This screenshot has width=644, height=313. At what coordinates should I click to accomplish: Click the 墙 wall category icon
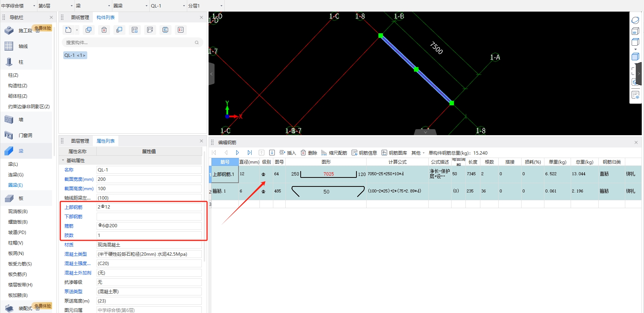(x=9, y=119)
